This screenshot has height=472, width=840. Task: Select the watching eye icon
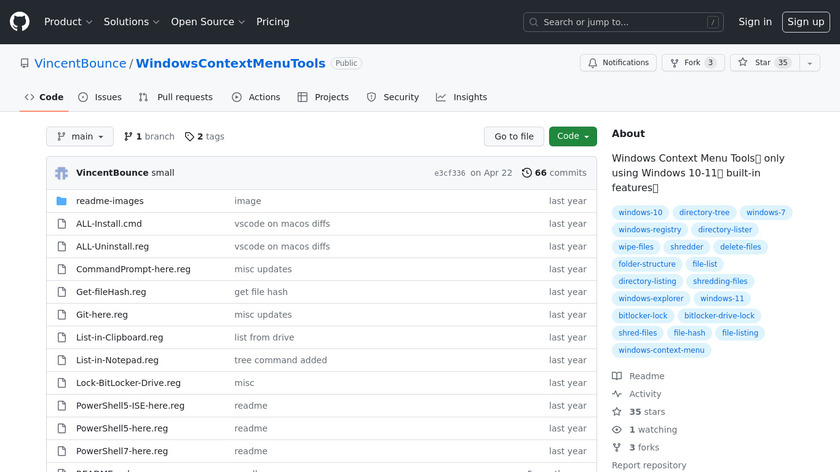[617, 430]
